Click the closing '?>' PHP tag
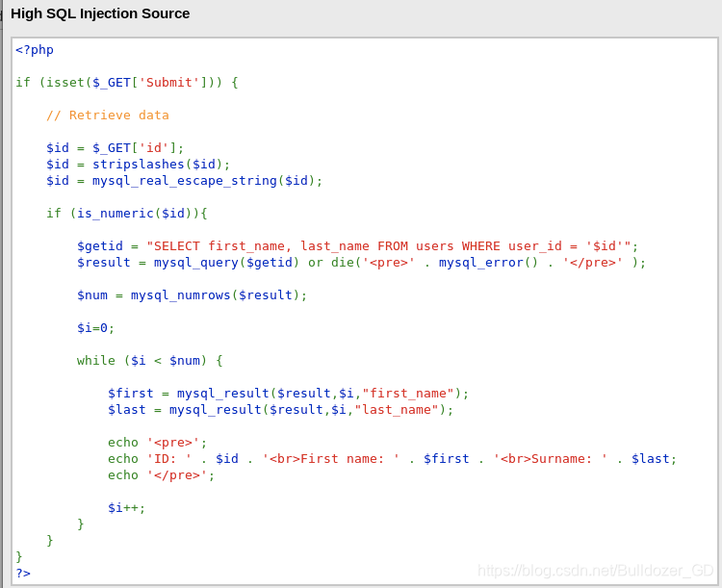Viewport: 722px width, 588px height. click(23, 574)
